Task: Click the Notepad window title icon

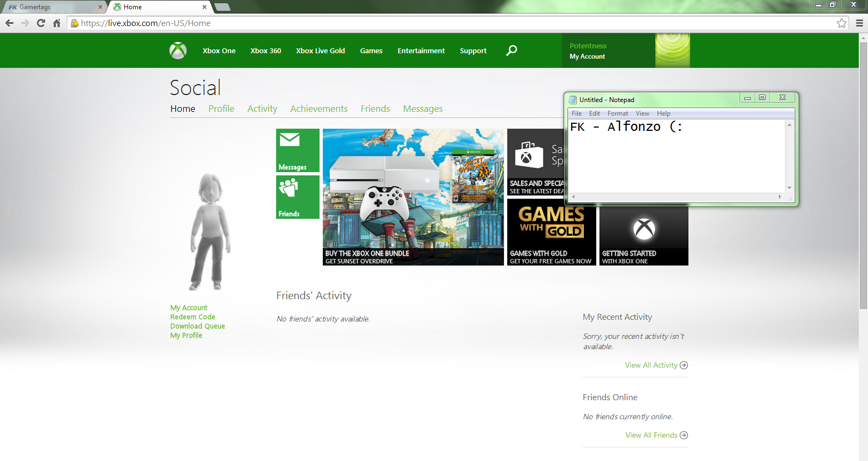Action: click(x=572, y=99)
